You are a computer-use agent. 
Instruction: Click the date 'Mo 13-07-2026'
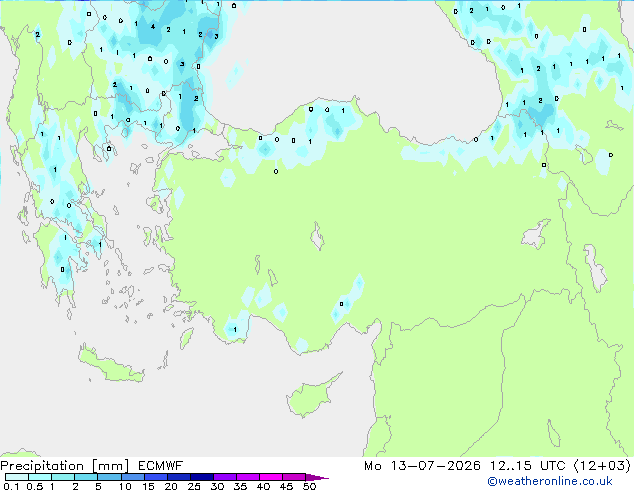click(x=422, y=466)
